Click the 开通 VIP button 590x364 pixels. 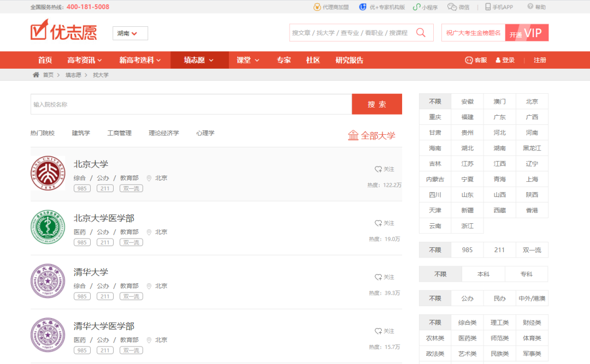tap(527, 33)
